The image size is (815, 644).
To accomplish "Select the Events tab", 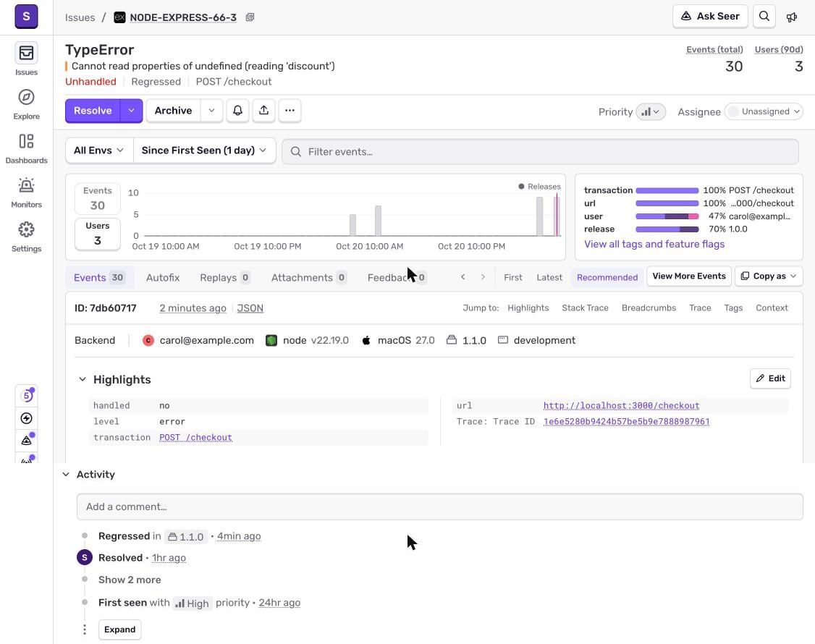I will [x=99, y=278].
